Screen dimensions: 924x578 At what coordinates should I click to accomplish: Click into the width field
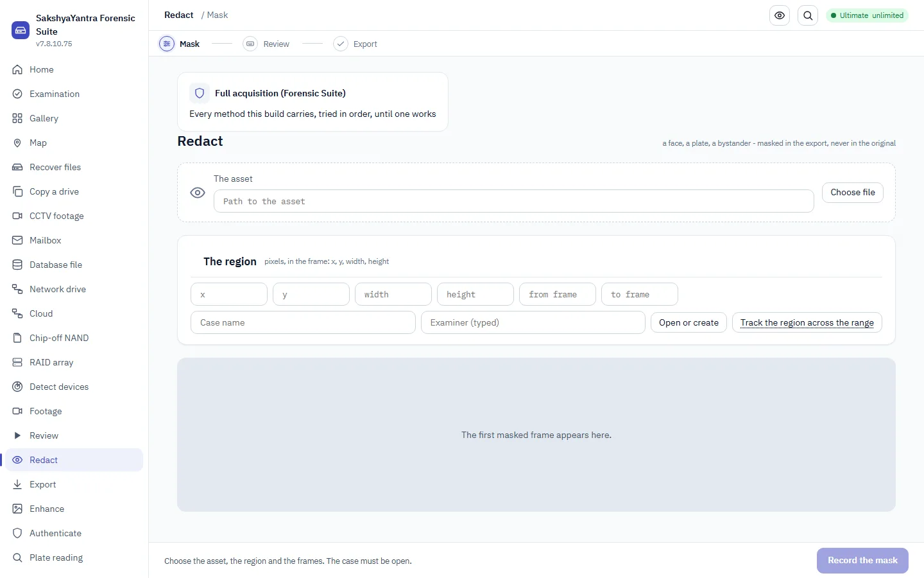(x=393, y=294)
